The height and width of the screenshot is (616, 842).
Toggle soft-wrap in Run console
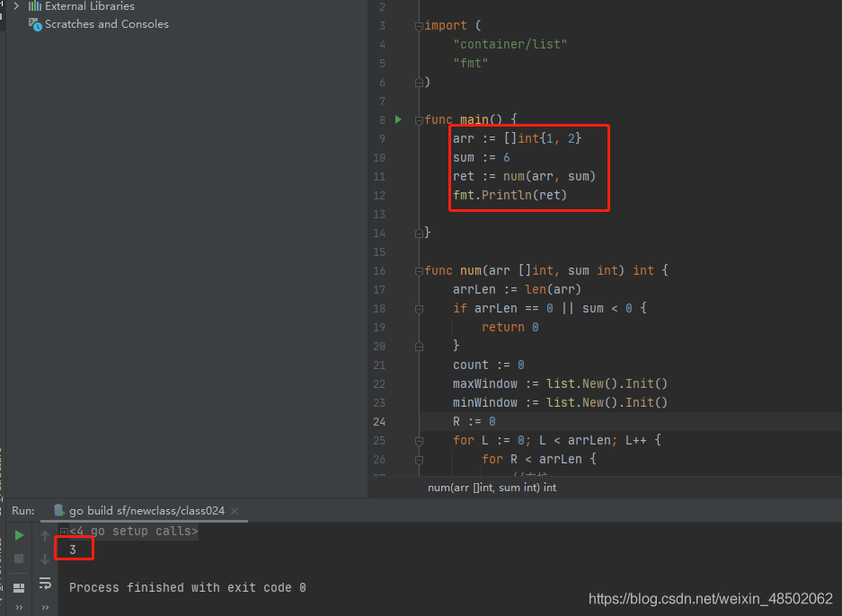tap(45, 583)
